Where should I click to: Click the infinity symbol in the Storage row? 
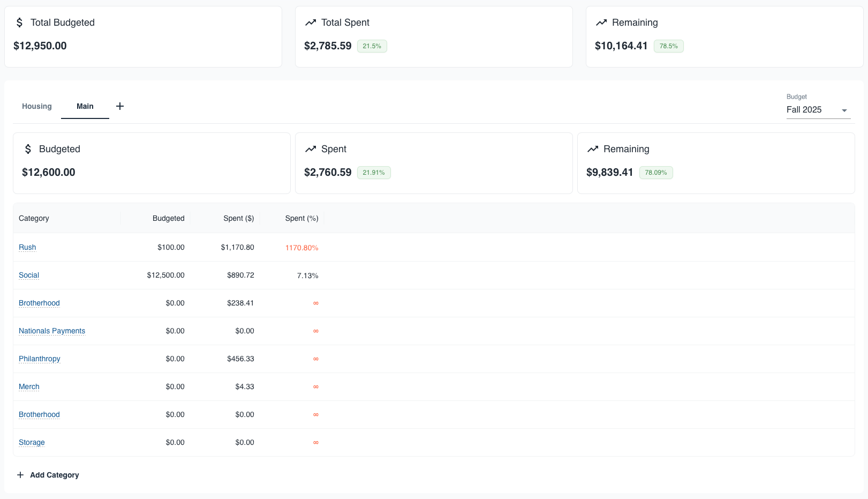[315, 442]
